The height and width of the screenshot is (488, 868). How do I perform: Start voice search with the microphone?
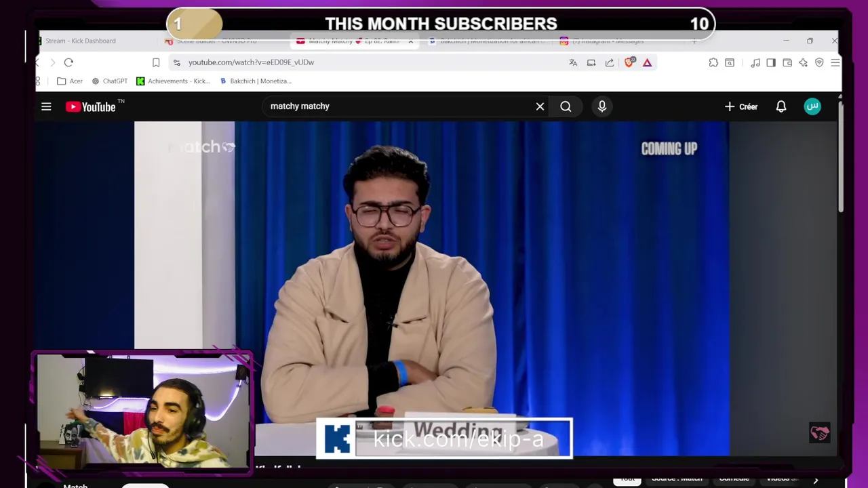[602, 106]
